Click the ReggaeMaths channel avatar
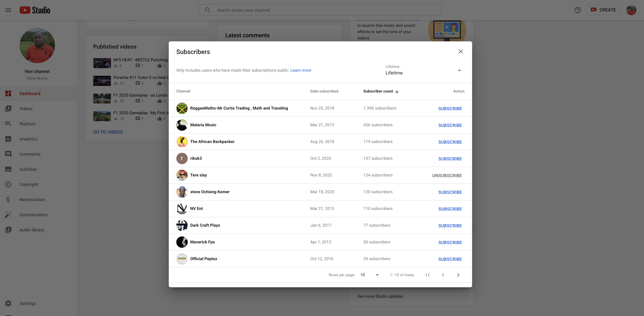Image resolution: width=644 pixels, height=316 pixels. (182, 108)
